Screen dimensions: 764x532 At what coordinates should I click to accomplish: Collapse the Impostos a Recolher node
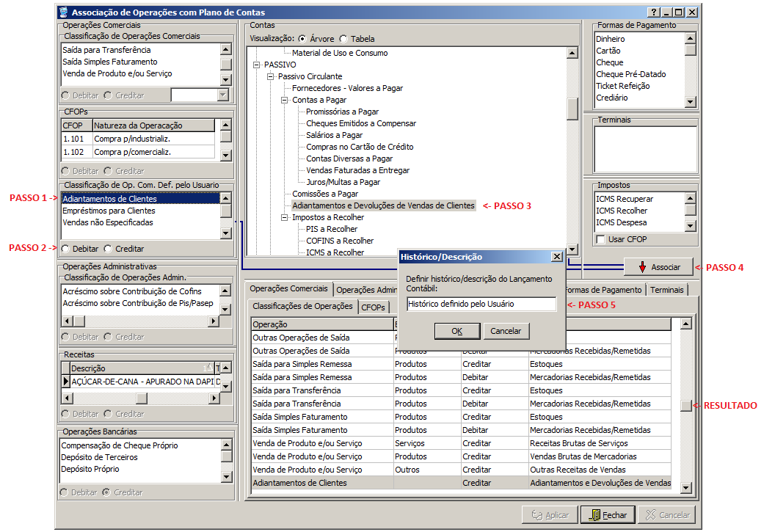point(284,217)
